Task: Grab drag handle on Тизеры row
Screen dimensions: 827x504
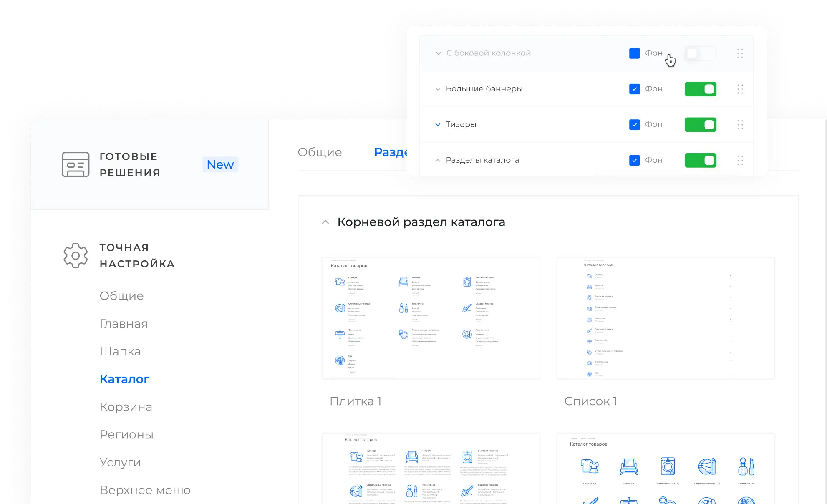Action: coord(740,125)
